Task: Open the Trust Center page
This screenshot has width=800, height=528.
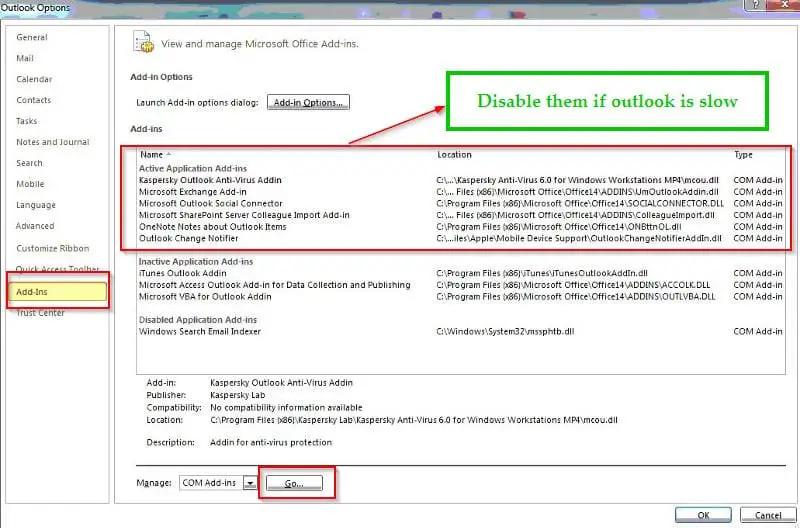Action: click(40, 313)
